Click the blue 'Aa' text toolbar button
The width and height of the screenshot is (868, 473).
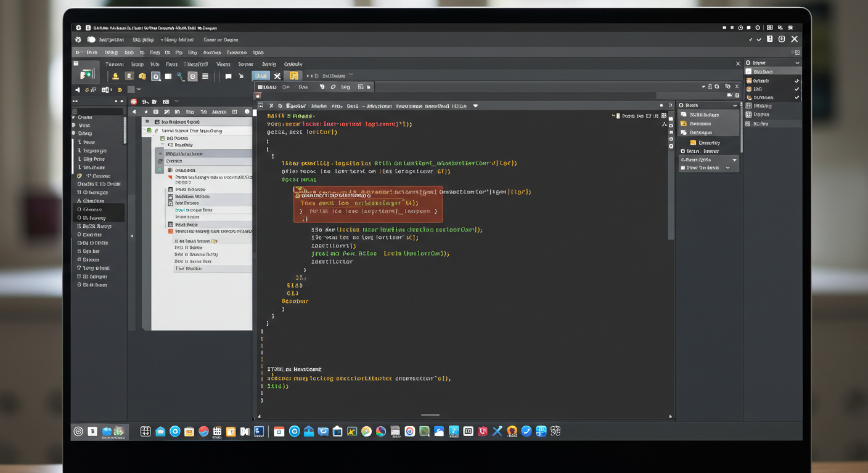(x=261, y=76)
